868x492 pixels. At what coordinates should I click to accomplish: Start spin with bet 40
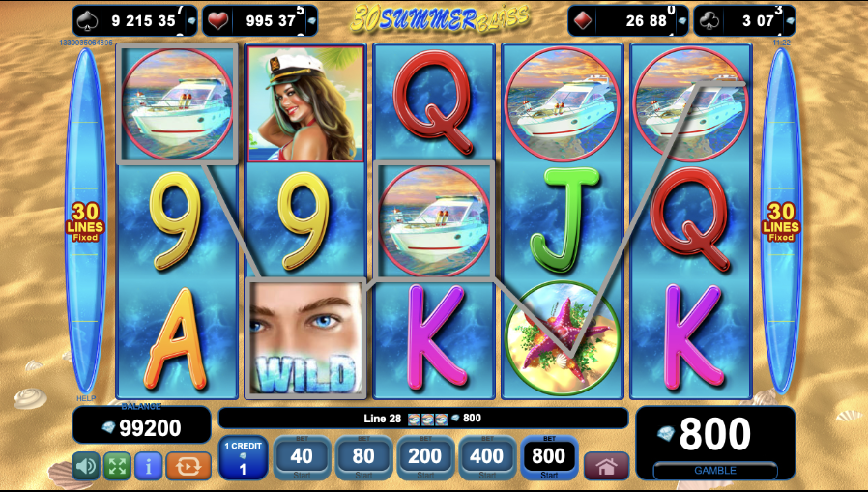point(302,458)
